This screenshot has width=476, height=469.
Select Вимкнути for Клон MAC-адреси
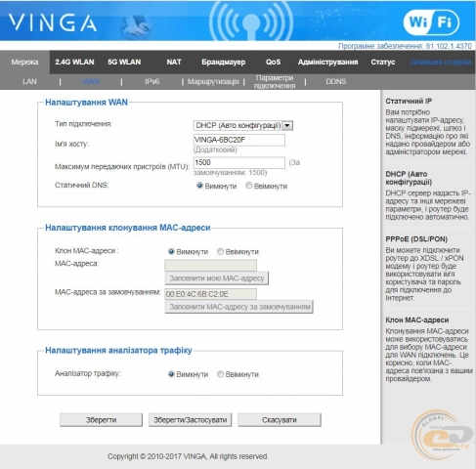pos(171,251)
